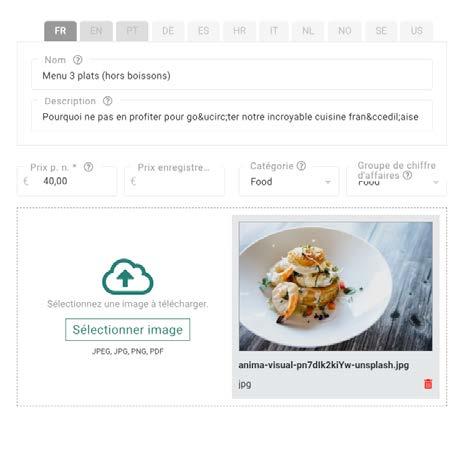Delete the uploaded image with red trash icon
The width and height of the screenshot is (462, 449).
click(428, 384)
